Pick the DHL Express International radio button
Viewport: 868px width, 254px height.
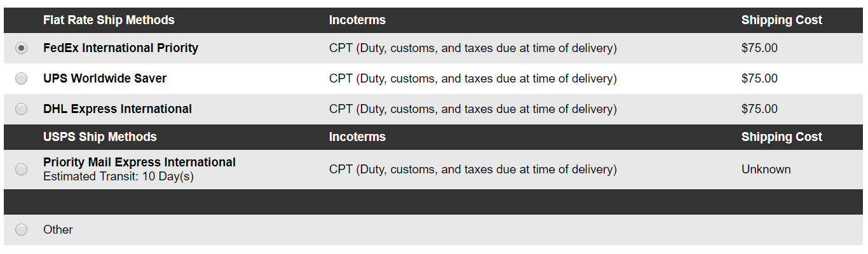click(22, 109)
